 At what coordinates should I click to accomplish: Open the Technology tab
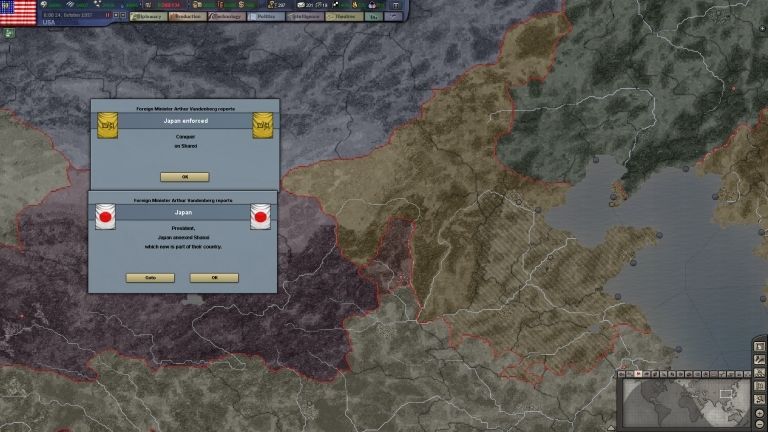[x=227, y=16]
